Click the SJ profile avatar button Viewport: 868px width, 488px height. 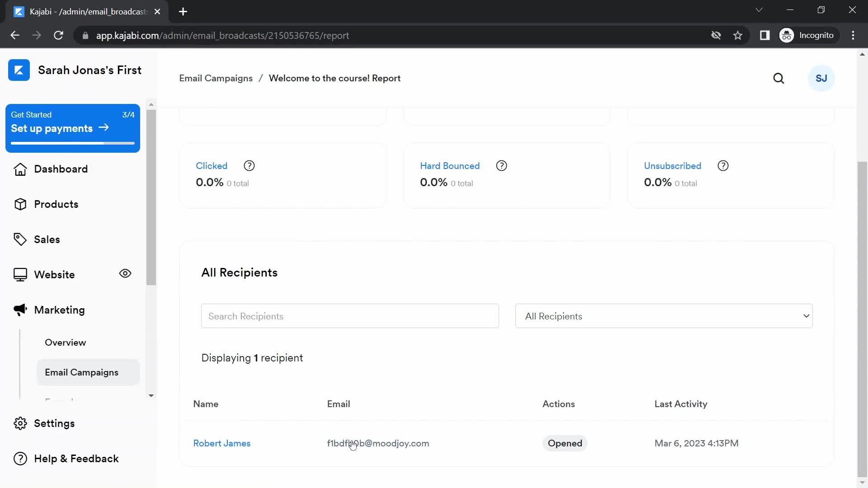(x=822, y=78)
